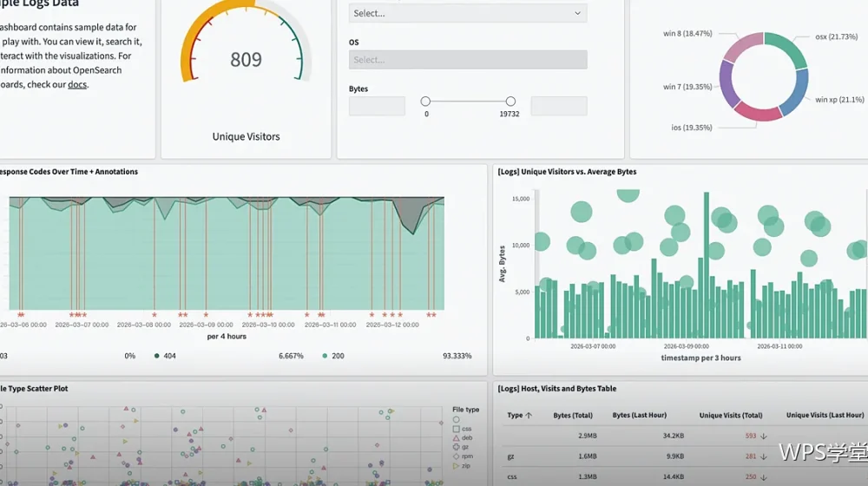Open the top Select... dropdown chevron

pos(577,13)
